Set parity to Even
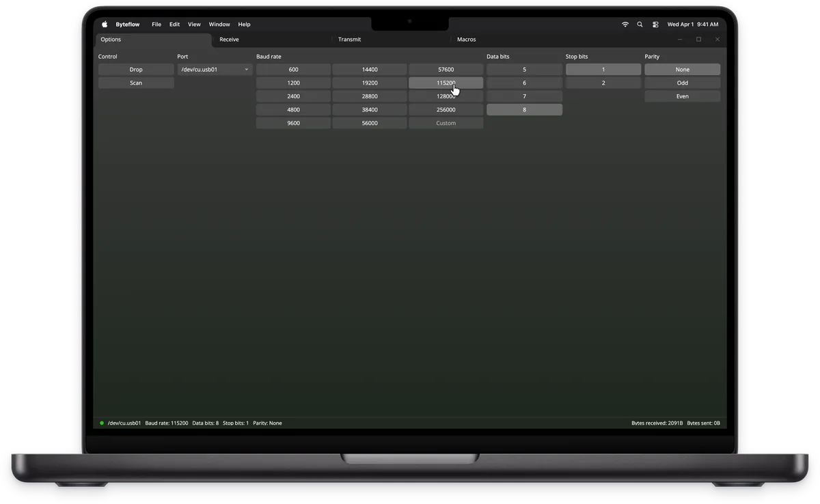 (683, 96)
